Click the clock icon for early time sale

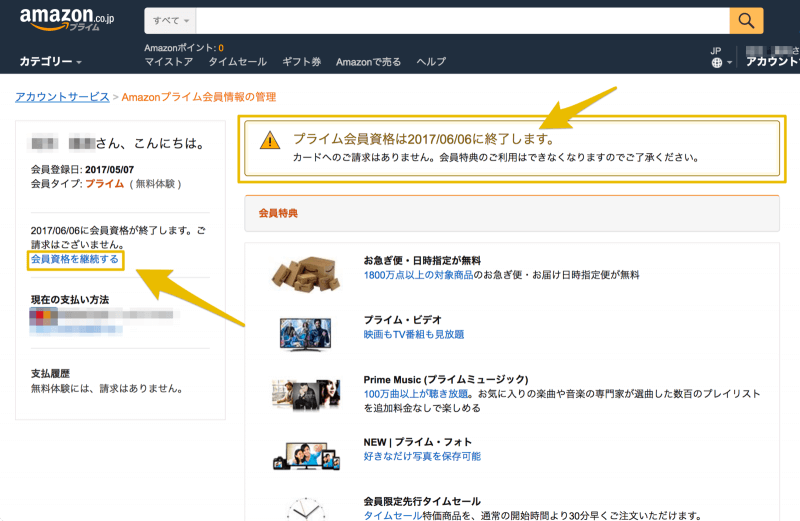306,509
